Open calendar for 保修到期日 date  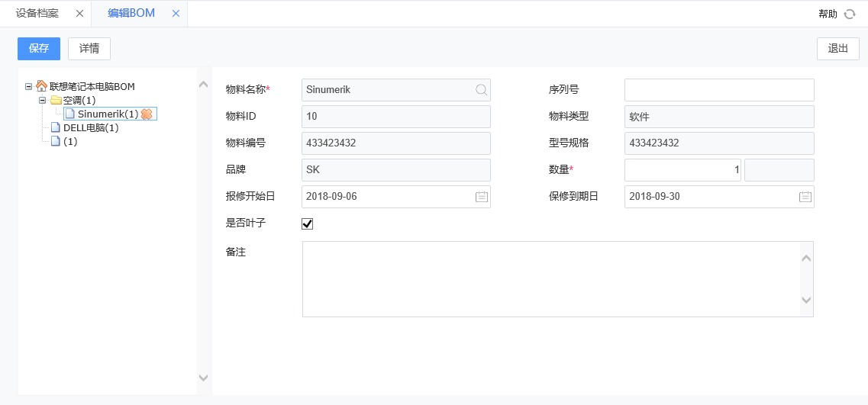[x=805, y=197]
